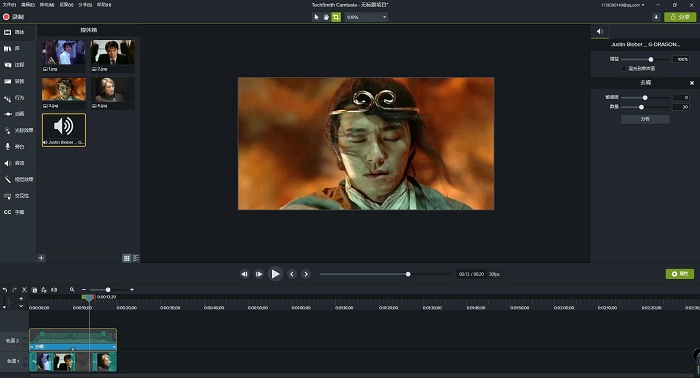
Task: Open the Share (分享) menu in menu bar
Action: (85, 4)
